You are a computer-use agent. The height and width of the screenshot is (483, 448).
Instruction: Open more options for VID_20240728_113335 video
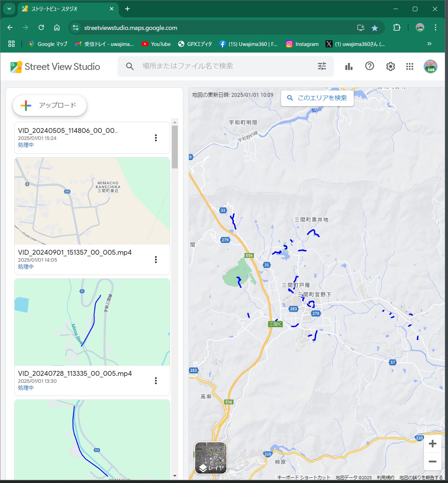(156, 381)
